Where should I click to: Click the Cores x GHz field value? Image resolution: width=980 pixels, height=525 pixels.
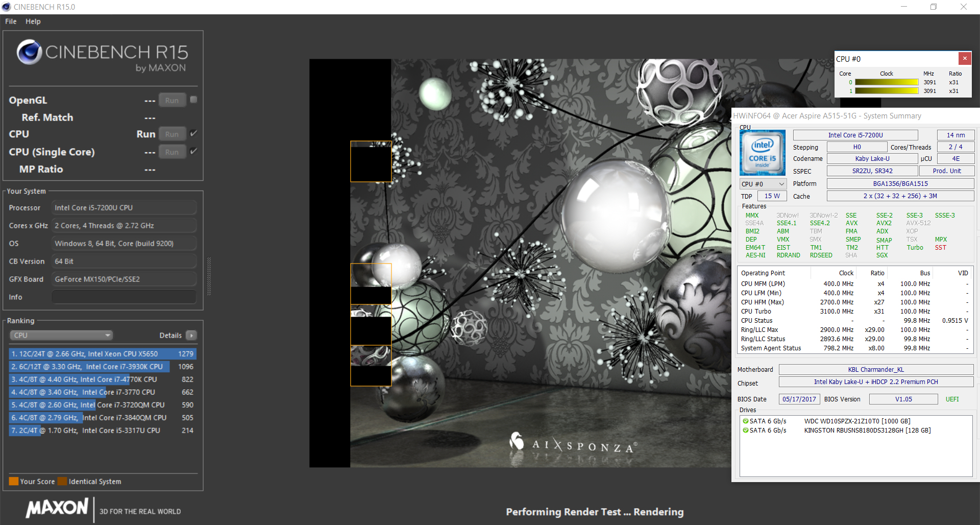coord(124,226)
